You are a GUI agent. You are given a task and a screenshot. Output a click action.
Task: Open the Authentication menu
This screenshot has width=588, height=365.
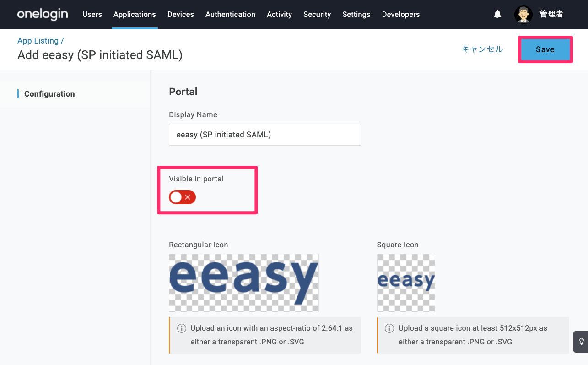(x=230, y=15)
